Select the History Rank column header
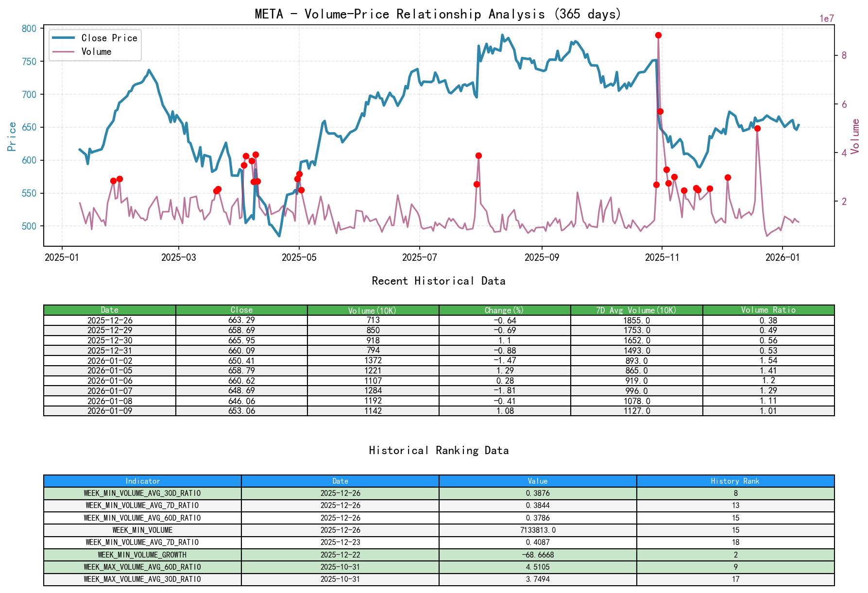 (x=735, y=481)
